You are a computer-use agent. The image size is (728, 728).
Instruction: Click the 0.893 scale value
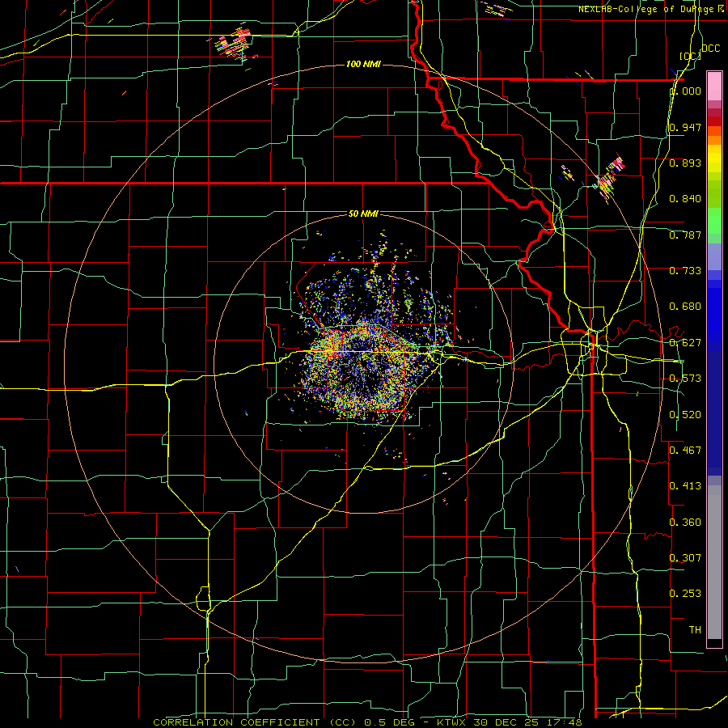pos(685,163)
